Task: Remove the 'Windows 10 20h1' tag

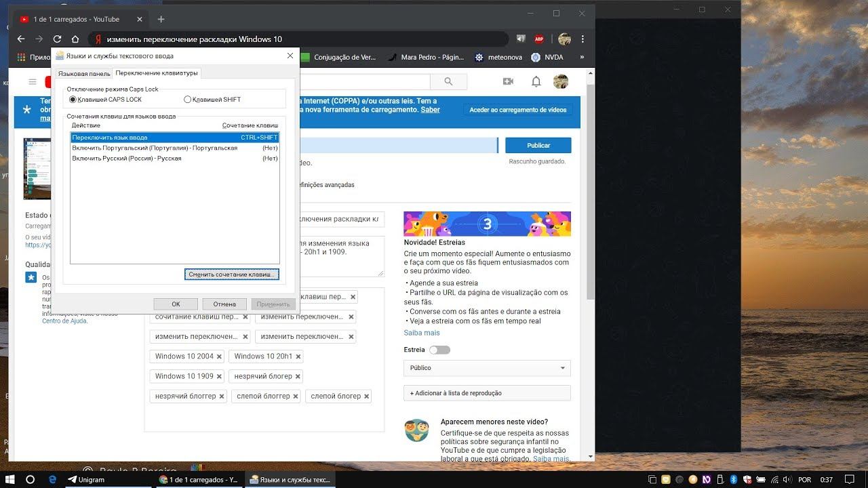Action: pos(298,357)
